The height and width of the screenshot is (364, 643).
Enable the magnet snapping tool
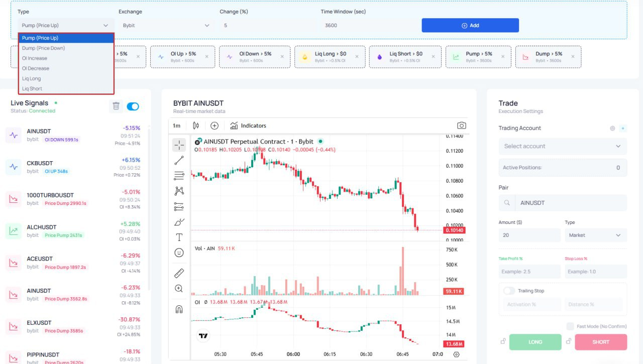pyautogui.click(x=179, y=309)
